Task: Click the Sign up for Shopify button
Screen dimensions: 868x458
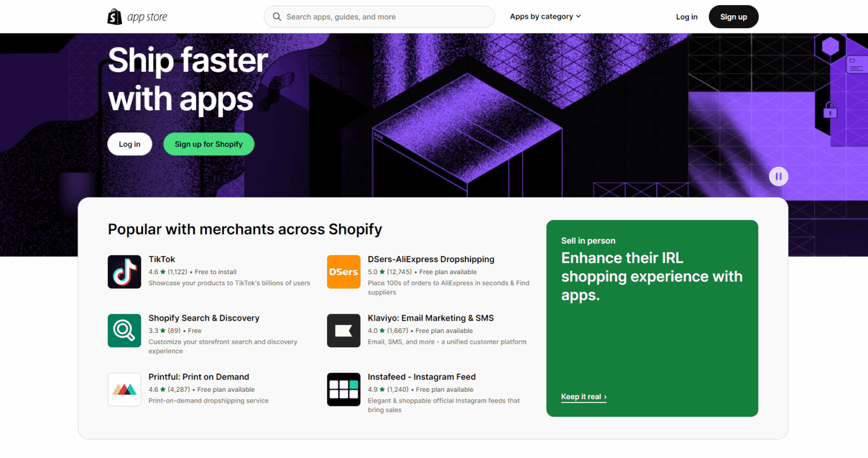Action: point(209,144)
